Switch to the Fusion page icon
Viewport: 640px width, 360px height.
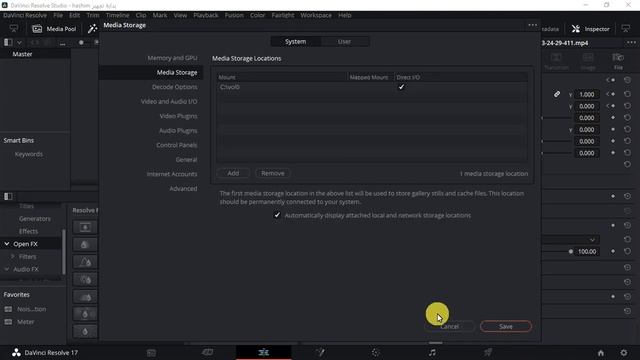(x=320, y=352)
